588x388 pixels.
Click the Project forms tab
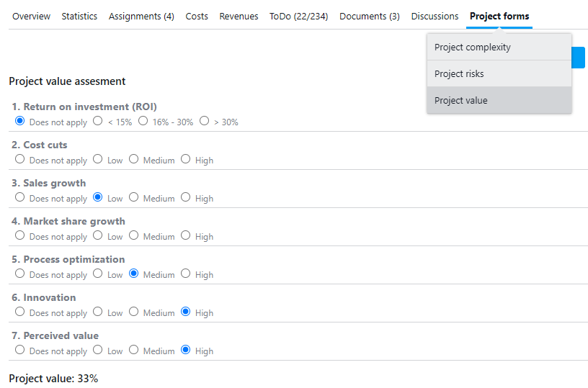[499, 16]
